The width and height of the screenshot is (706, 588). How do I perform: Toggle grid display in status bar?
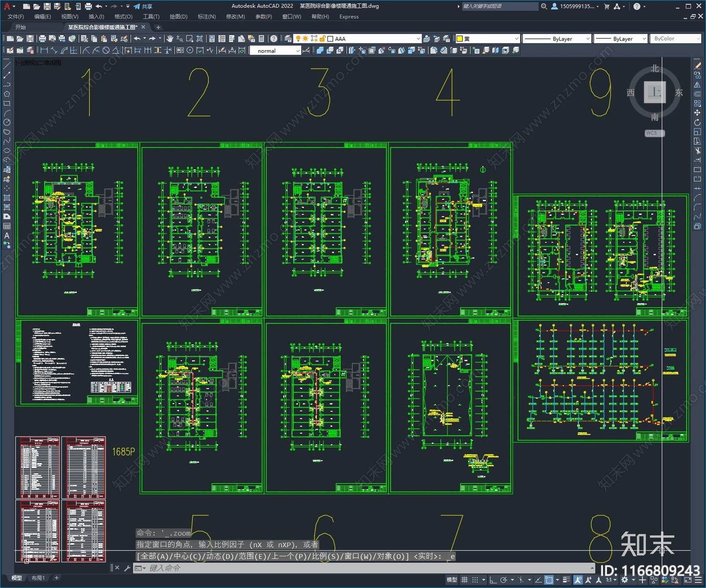point(465,580)
